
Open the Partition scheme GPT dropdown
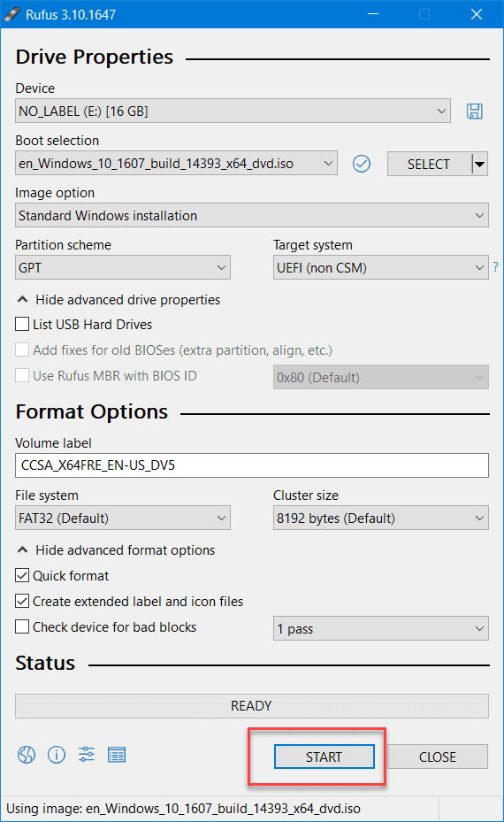click(x=123, y=267)
